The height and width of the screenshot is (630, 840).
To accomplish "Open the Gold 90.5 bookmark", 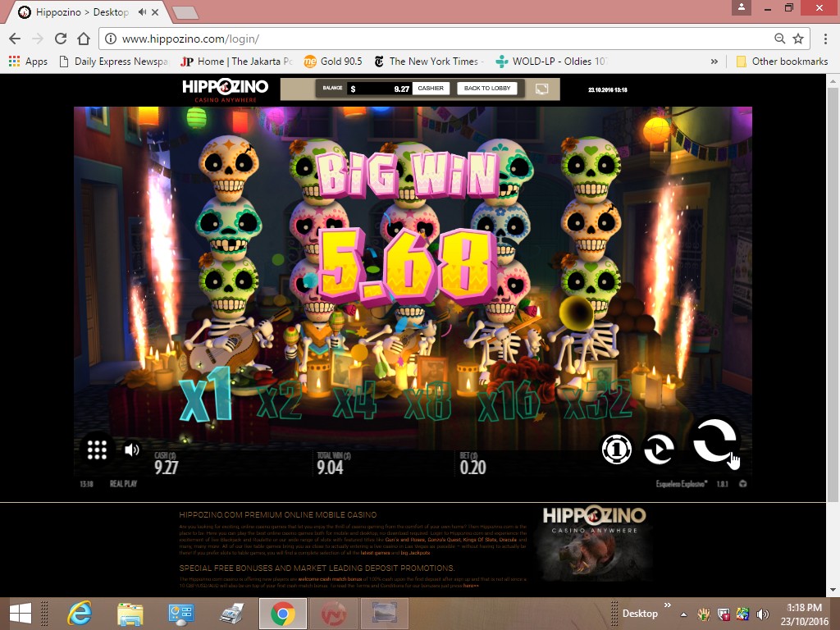I will 333,62.
